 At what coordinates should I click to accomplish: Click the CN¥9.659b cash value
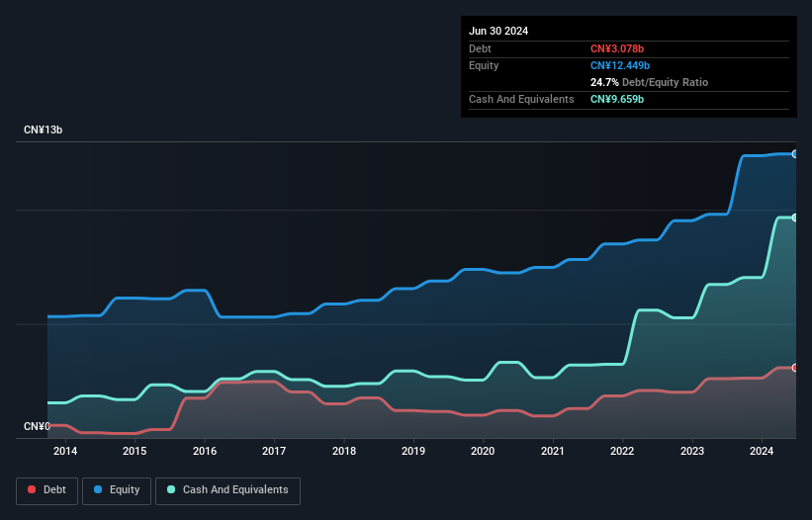pyautogui.click(x=617, y=99)
